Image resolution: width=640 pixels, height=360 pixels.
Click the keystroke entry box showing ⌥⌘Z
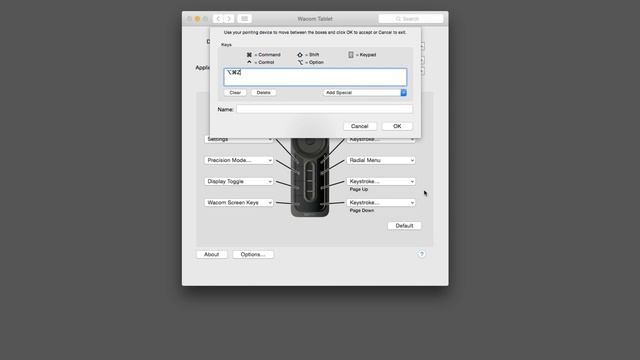(x=315, y=77)
